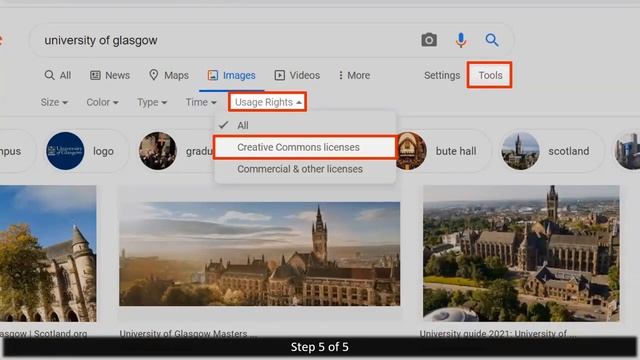Collapse the Usage Rights dropdown
The image size is (640, 360).
pos(268,102)
